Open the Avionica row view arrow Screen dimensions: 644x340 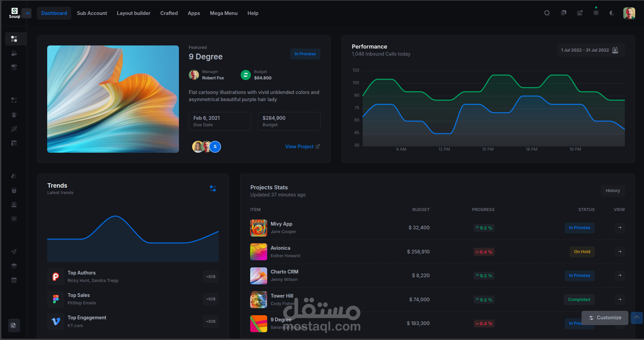coord(620,252)
